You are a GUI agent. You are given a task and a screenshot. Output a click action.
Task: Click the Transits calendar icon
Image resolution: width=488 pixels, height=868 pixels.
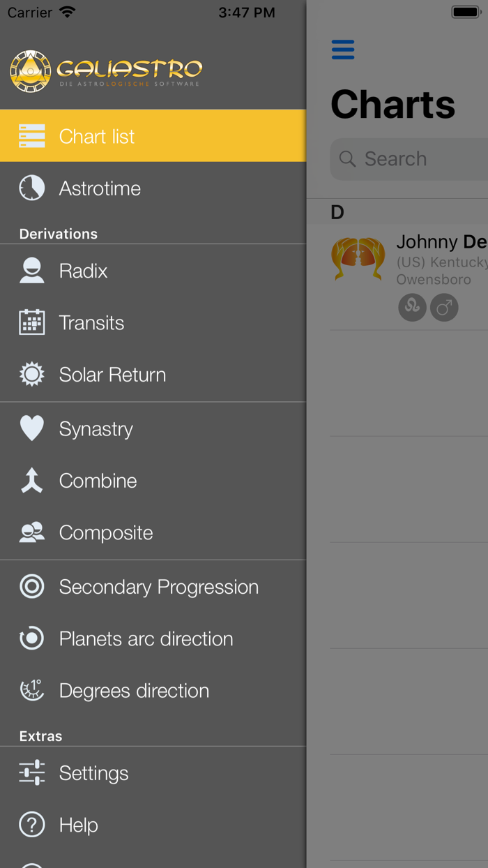pyautogui.click(x=32, y=323)
